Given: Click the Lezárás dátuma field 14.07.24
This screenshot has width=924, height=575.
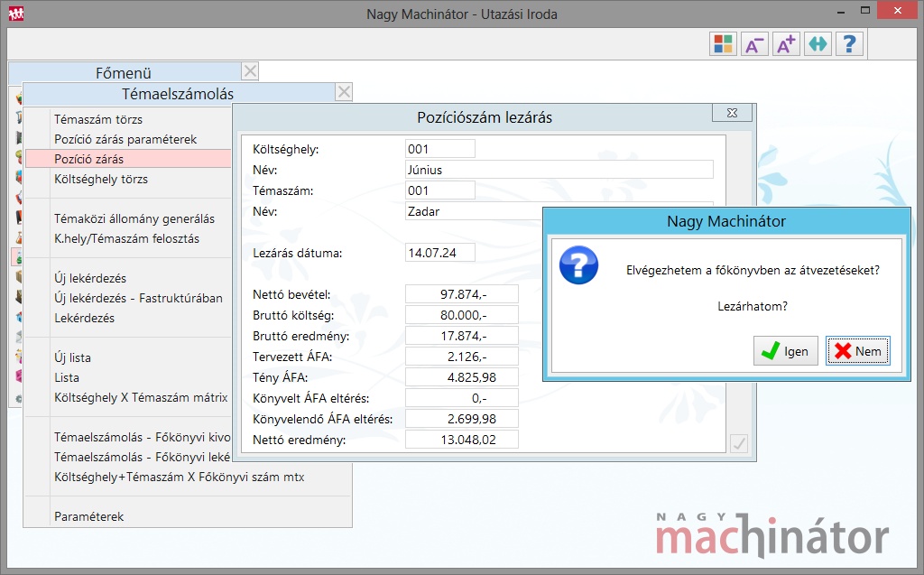Looking at the screenshot, I should pos(440,253).
